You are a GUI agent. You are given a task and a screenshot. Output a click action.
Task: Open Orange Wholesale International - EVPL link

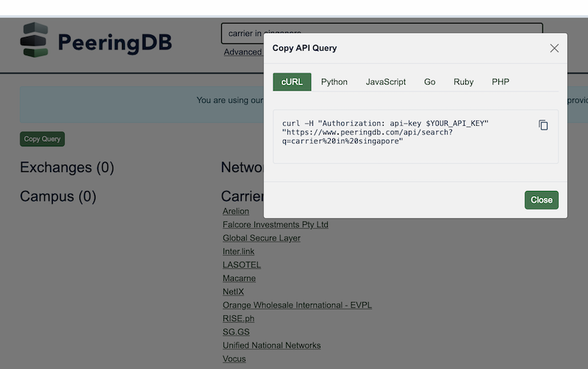[x=297, y=305]
